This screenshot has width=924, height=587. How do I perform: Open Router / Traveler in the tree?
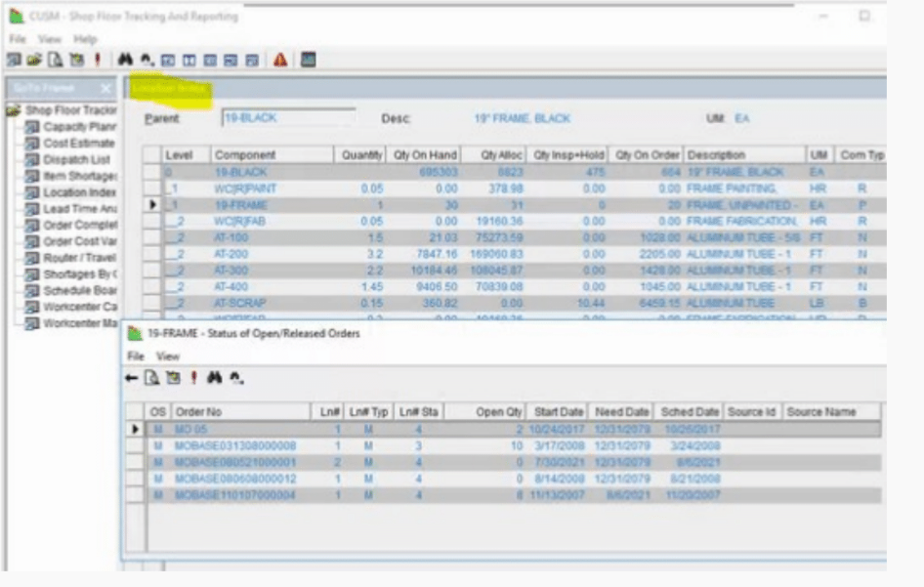79,258
